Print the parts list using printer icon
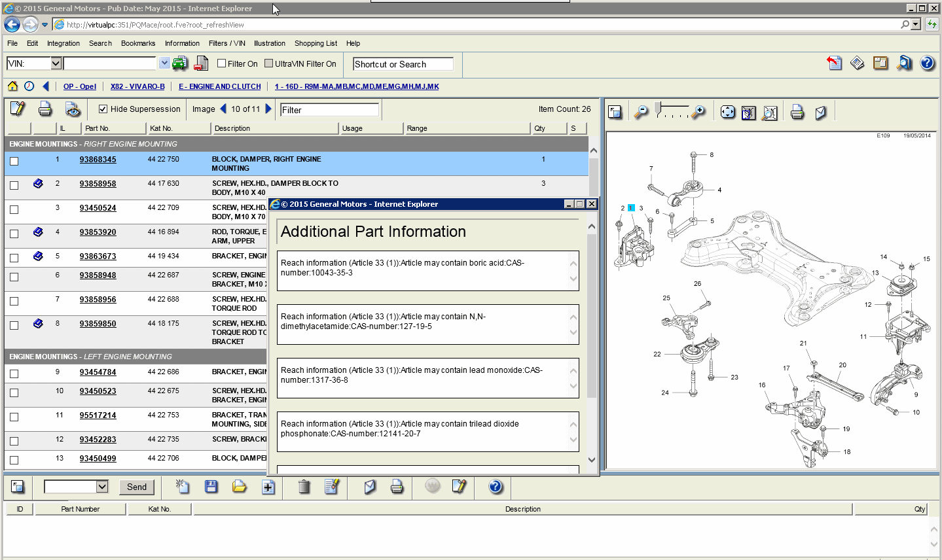 [x=45, y=109]
